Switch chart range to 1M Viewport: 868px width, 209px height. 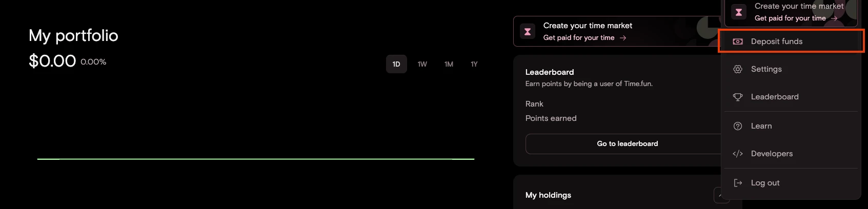coord(449,64)
